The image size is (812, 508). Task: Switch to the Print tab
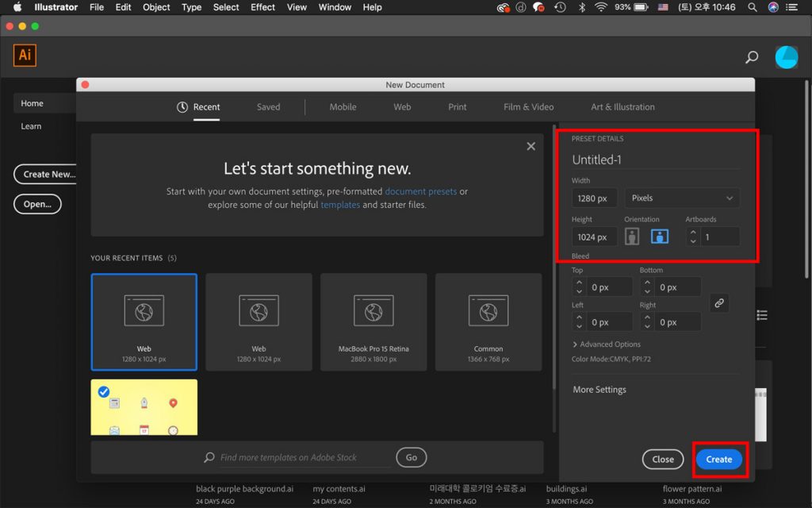coord(458,107)
